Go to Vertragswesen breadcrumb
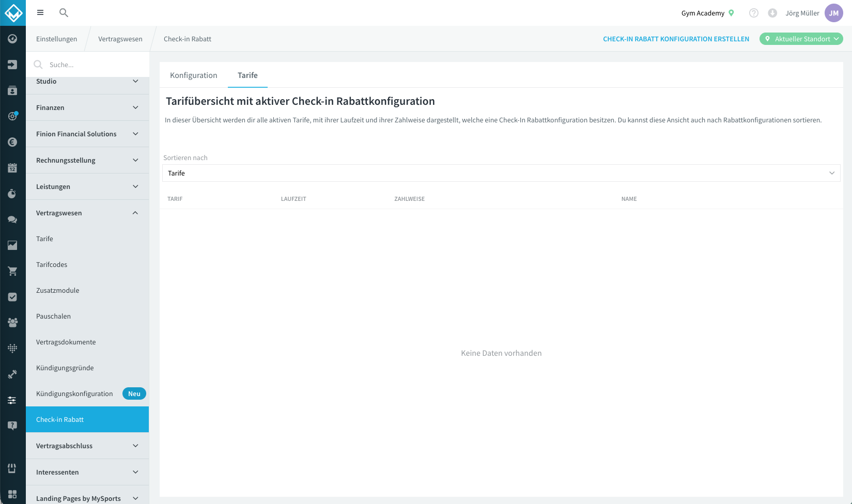Viewport: 852px width, 504px height. point(120,39)
